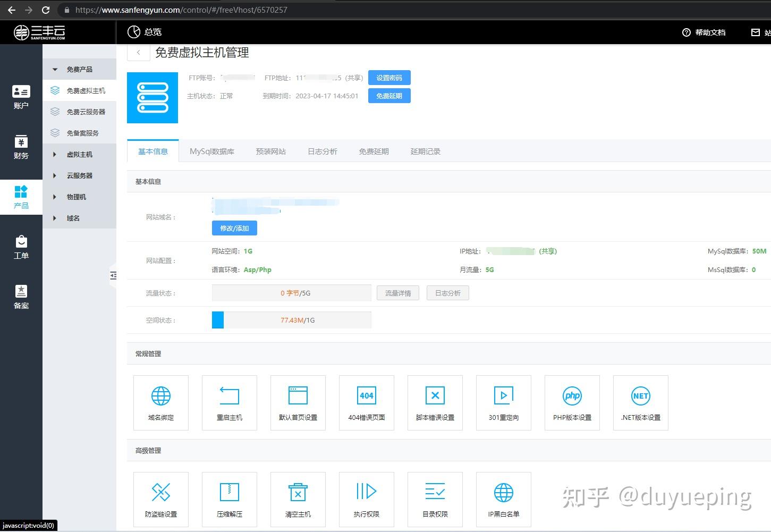Open the 301重定向 redirect tile
The height and width of the screenshot is (532, 771).
point(504,403)
